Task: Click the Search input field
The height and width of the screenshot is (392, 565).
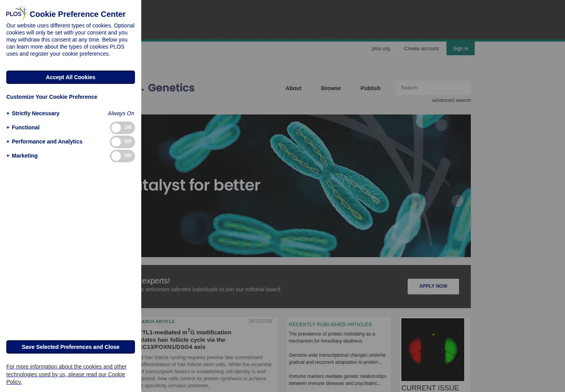Action: [433, 88]
